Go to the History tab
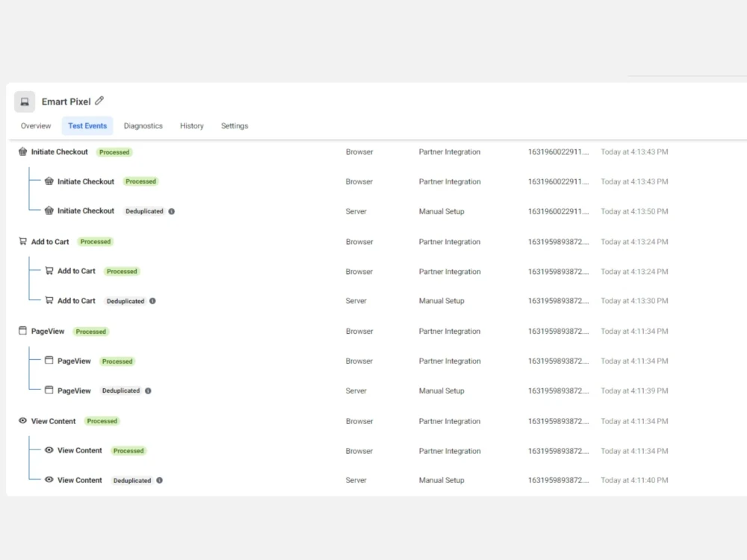This screenshot has height=560, width=747. point(191,125)
